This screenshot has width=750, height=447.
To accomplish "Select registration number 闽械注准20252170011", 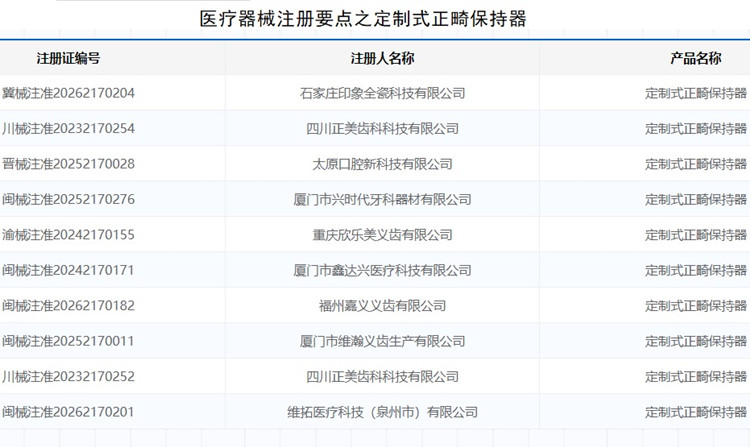I will (x=68, y=341).
